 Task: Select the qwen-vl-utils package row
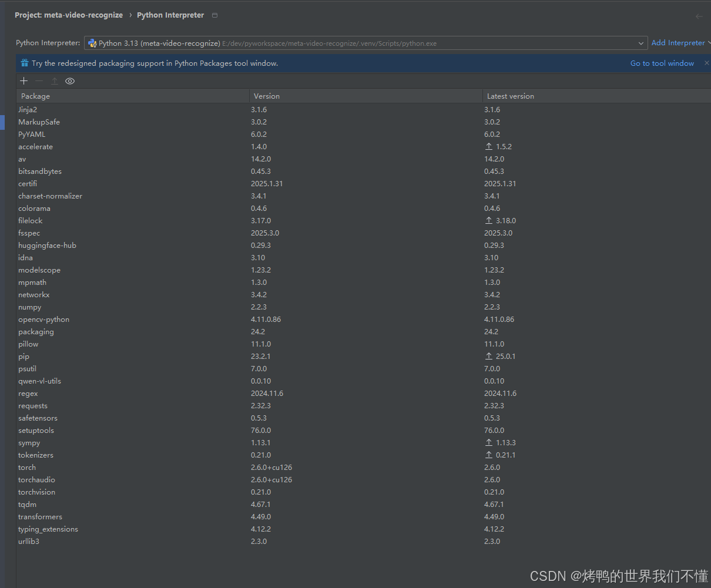[364, 381]
